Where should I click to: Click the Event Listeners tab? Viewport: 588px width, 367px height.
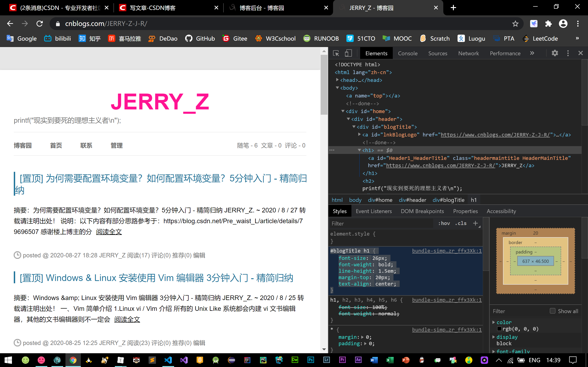pos(373,211)
